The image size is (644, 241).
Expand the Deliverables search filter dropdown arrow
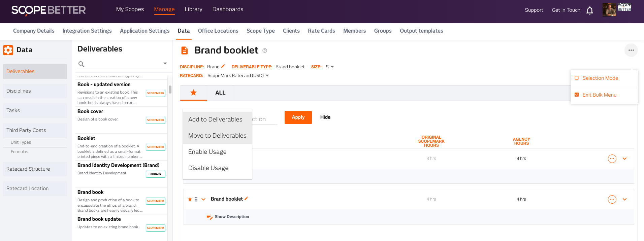pyautogui.click(x=165, y=63)
